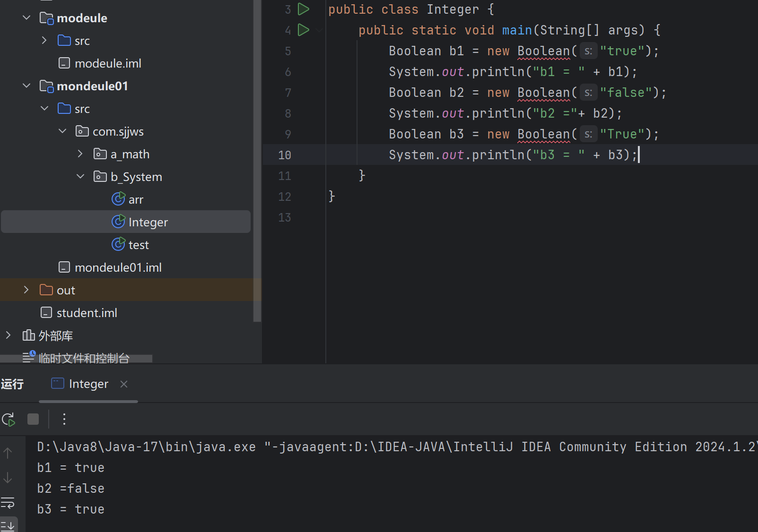This screenshot has height=532, width=758.
Task: Open more run toolbar options
Action: [64, 419]
